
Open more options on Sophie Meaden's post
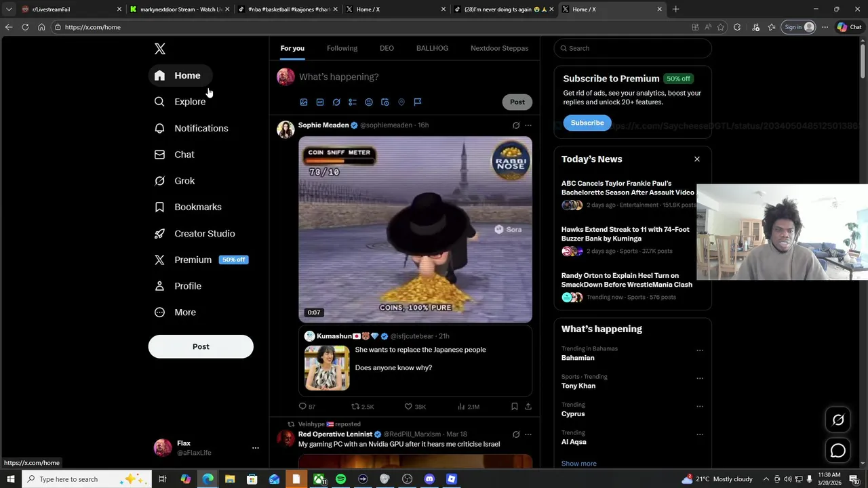[x=528, y=125]
